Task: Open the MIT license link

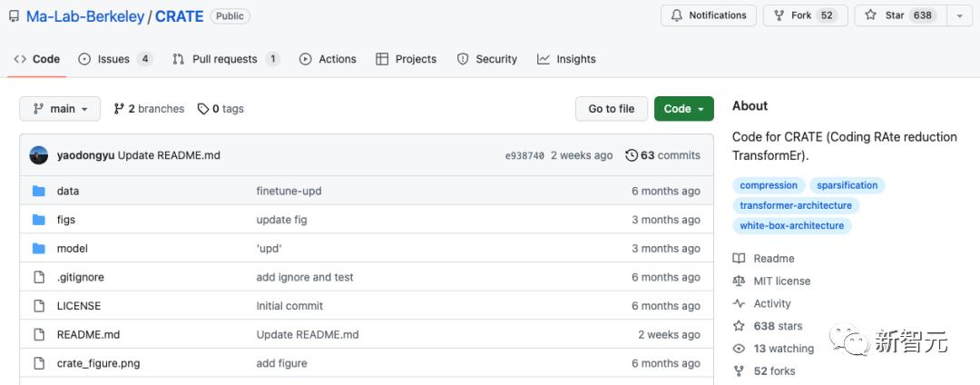Action: [x=781, y=281]
